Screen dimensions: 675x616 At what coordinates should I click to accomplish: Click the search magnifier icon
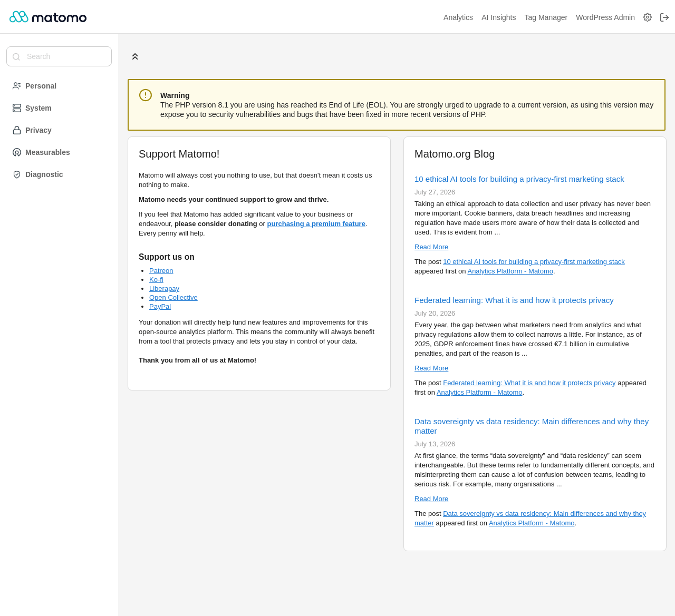click(x=16, y=57)
